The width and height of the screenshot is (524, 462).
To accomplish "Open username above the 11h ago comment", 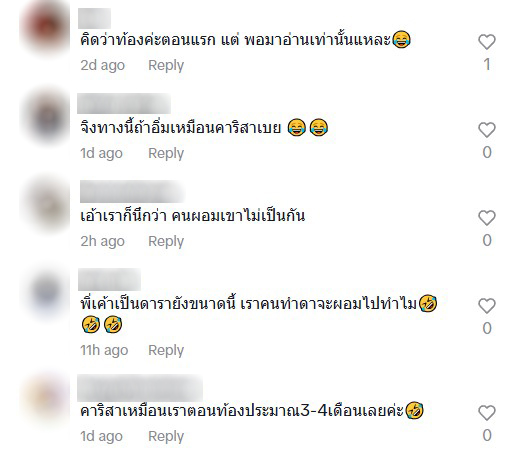I will pyautogui.click(x=109, y=279).
